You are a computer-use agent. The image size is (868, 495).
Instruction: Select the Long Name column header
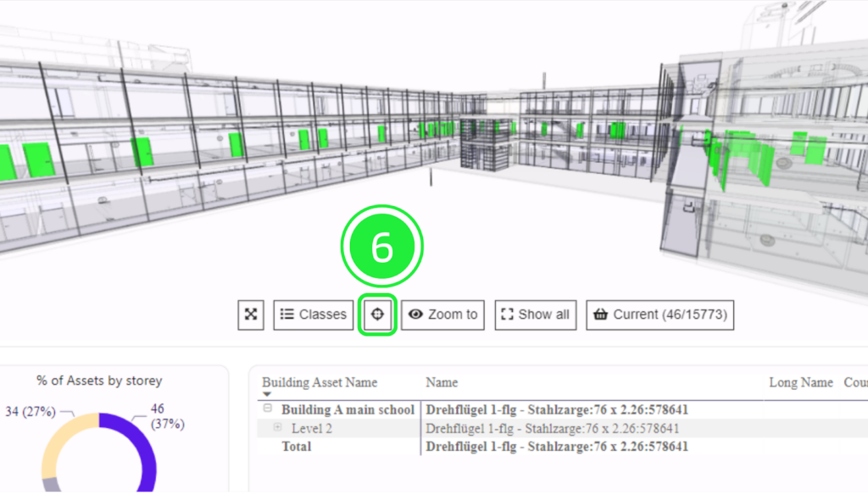click(800, 382)
